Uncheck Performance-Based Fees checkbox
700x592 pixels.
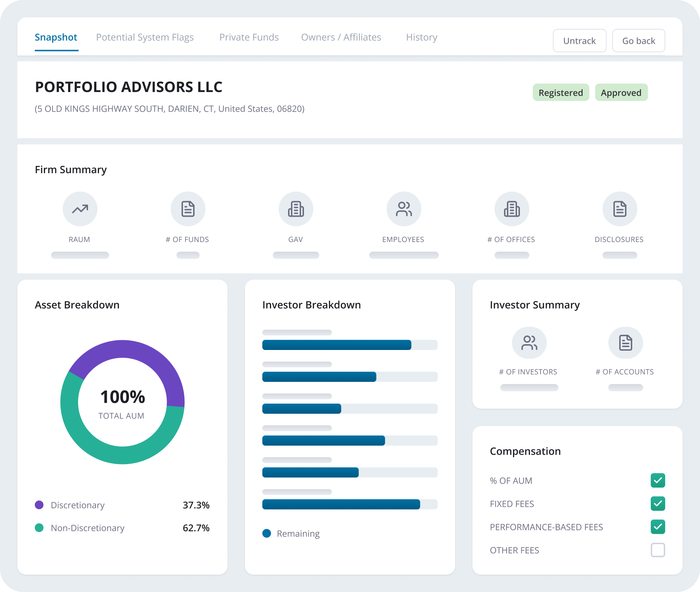658,527
